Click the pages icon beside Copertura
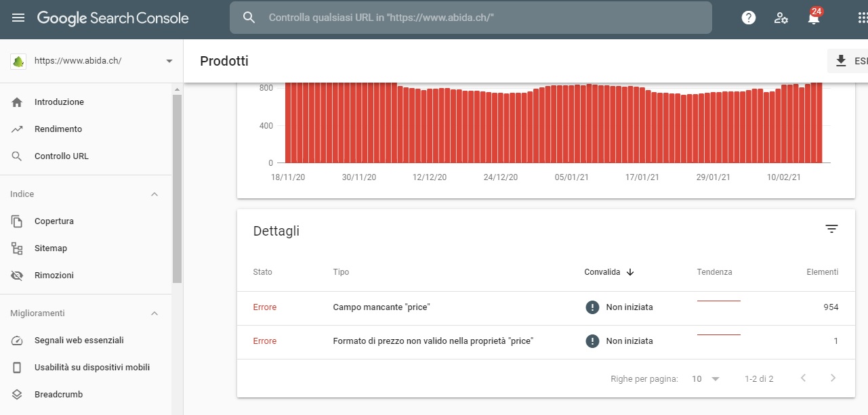The height and width of the screenshot is (415, 868). click(18, 221)
